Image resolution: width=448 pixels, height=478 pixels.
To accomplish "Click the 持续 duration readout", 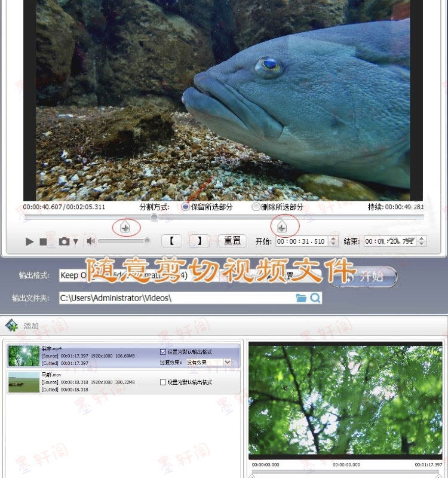I will point(395,207).
